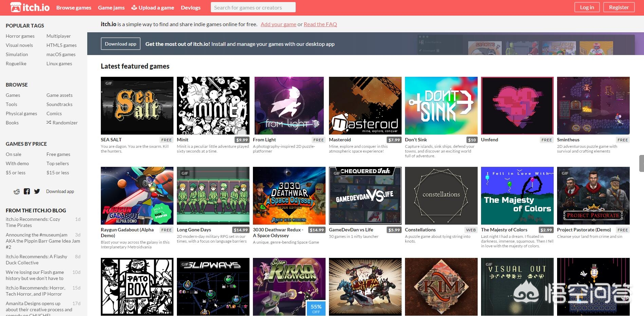Browse the Books category

(x=12, y=123)
